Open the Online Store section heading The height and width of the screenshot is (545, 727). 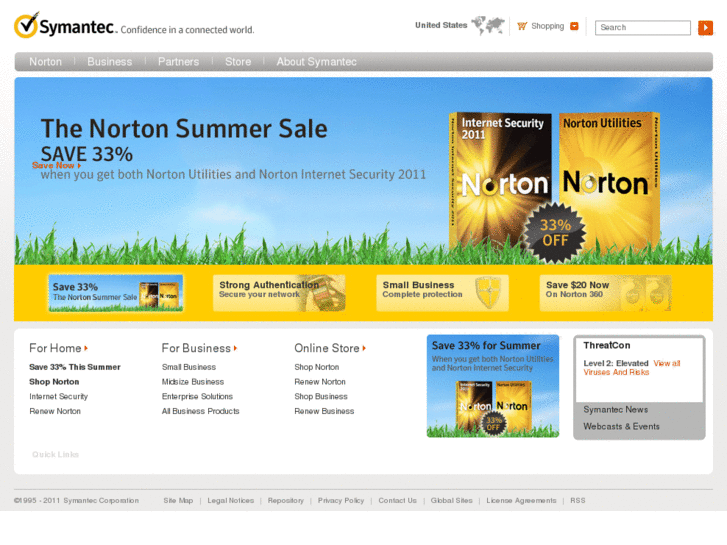pyautogui.click(x=330, y=348)
